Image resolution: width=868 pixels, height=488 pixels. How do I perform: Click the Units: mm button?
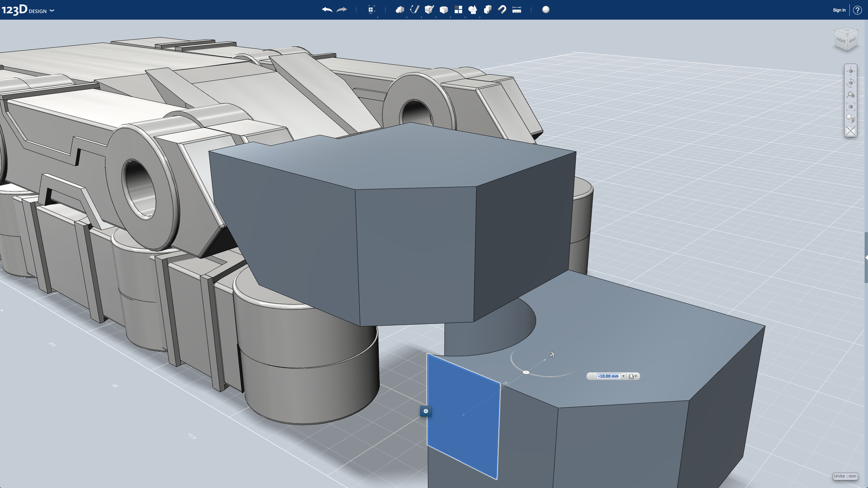(845, 476)
